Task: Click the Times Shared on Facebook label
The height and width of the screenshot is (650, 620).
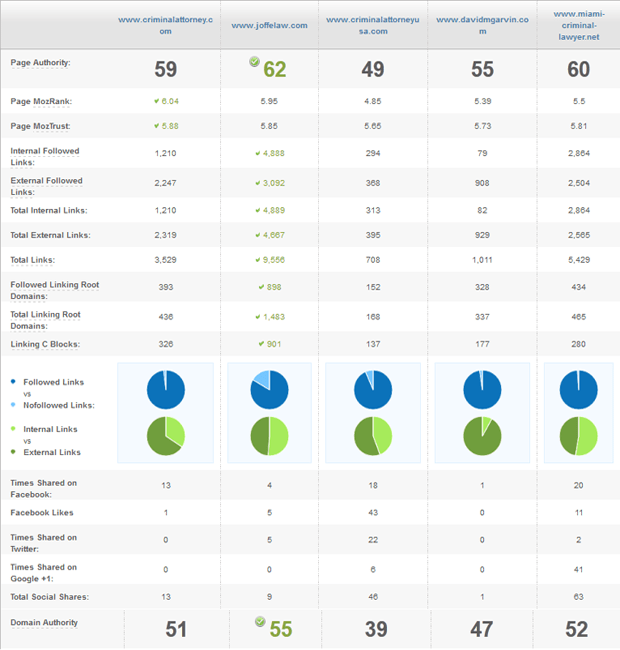Action: tap(44, 489)
